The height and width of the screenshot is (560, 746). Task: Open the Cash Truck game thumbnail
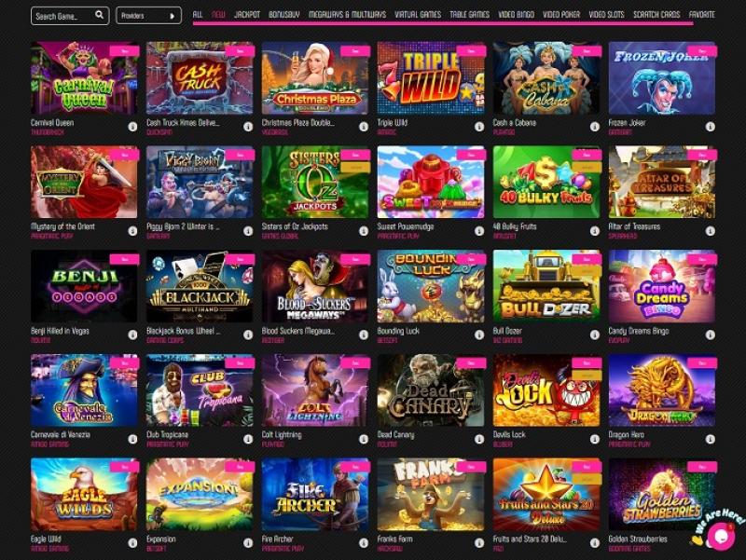(200, 78)
